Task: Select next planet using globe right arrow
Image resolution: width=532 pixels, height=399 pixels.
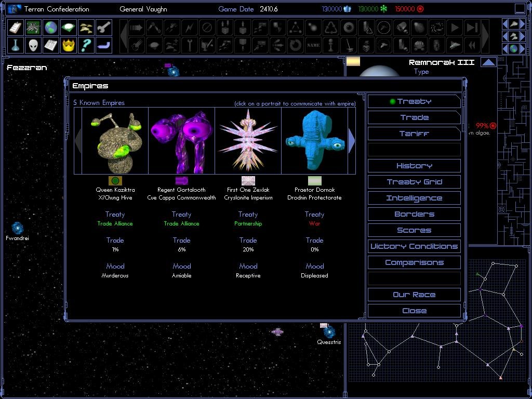Action: 521,48
